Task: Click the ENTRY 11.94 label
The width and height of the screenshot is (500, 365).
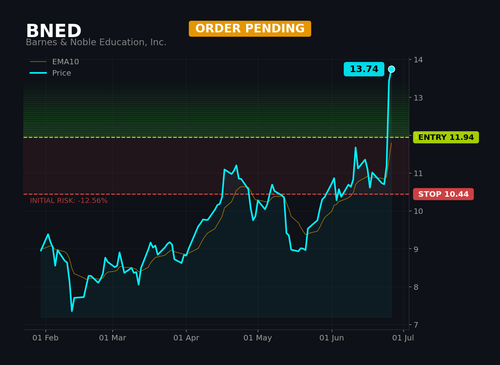Action: click(446, 137)
